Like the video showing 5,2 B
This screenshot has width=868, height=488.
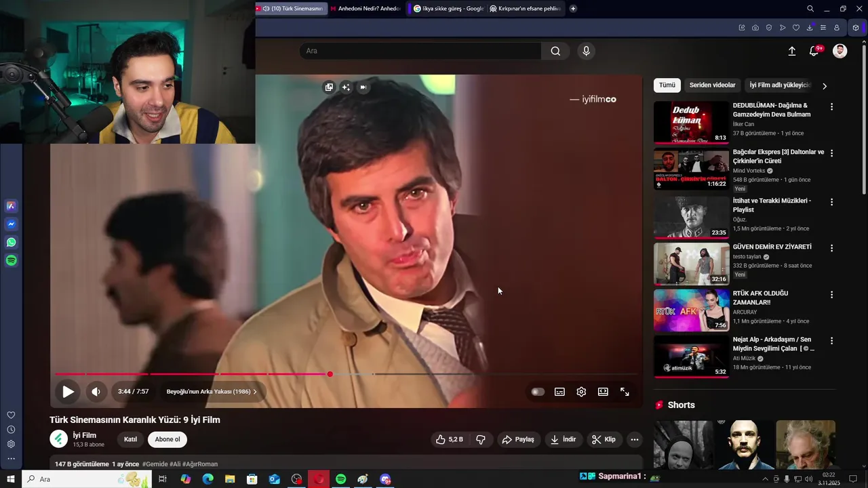coord(449,439)
